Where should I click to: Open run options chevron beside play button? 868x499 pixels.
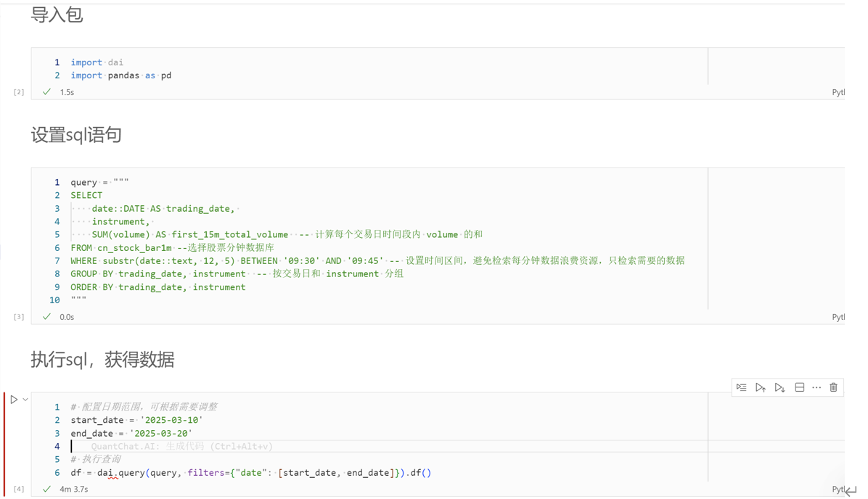tap(25, 400)
